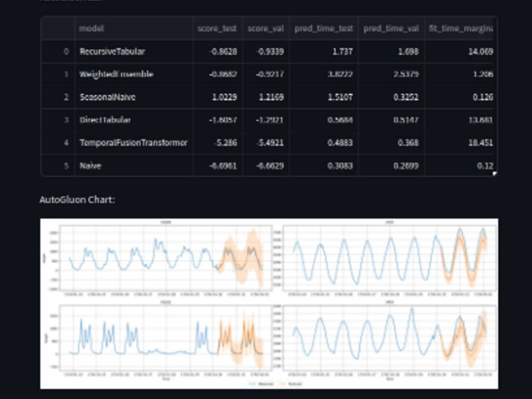Click the top-left forecast subplot with wide orange band
Image resolution: width=532 pixels, height=399 pixels.
pyautogui.click(x=165, y=257)
